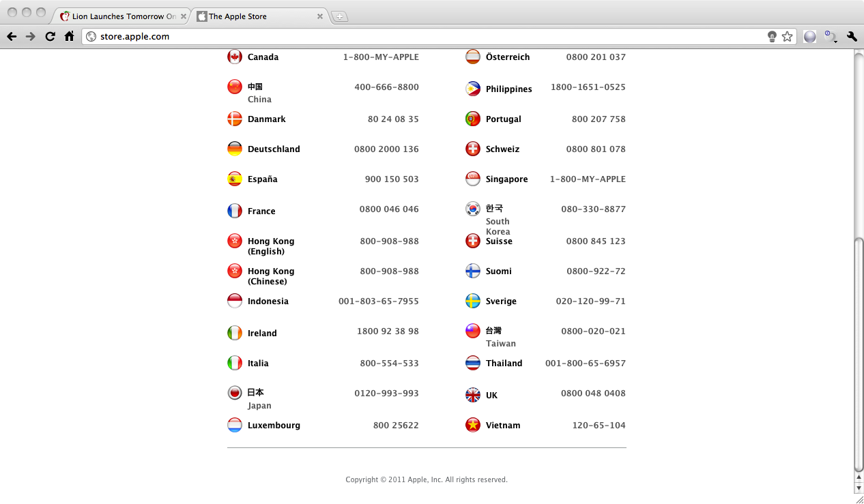Image resolution: width=864 pixels, height=504 pixels.
Task: Select The Apple Store tab
Action: click(259, 16)
